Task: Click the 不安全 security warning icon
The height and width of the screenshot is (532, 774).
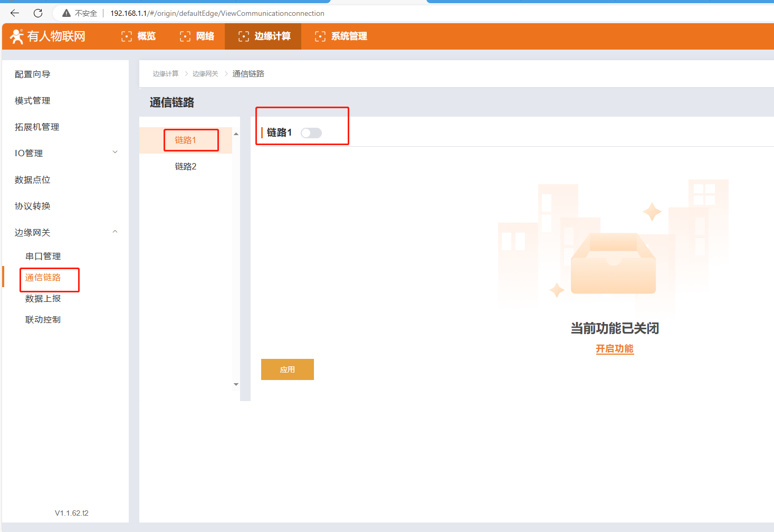Action: pyautogui.click(x=66, y=13)
